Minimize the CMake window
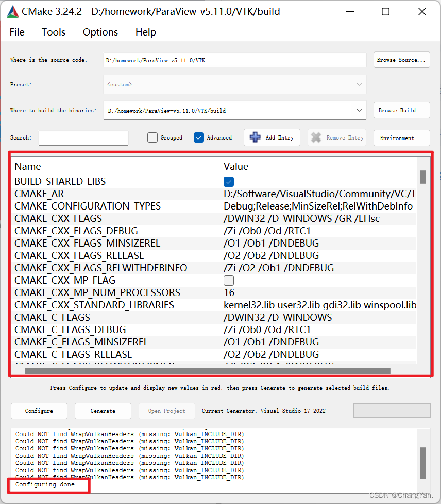This screenshot has height=504, width=441. click(350, 11)
